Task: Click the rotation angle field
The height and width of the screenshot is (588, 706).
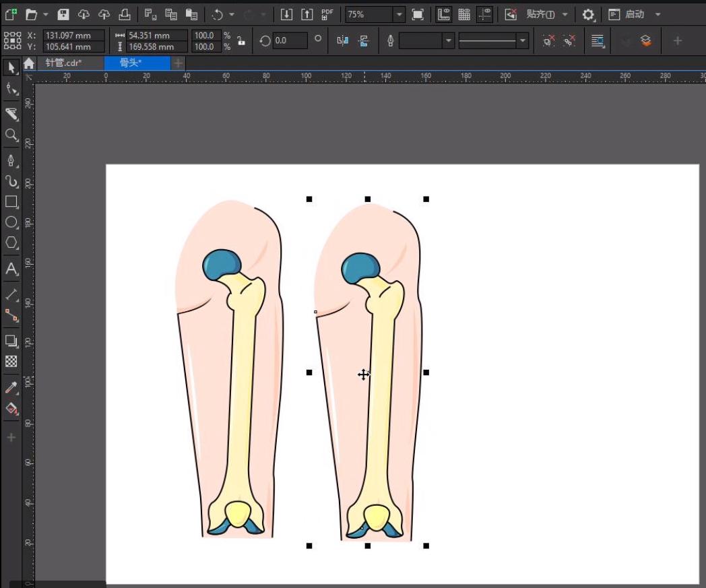Action: [290, 40]
